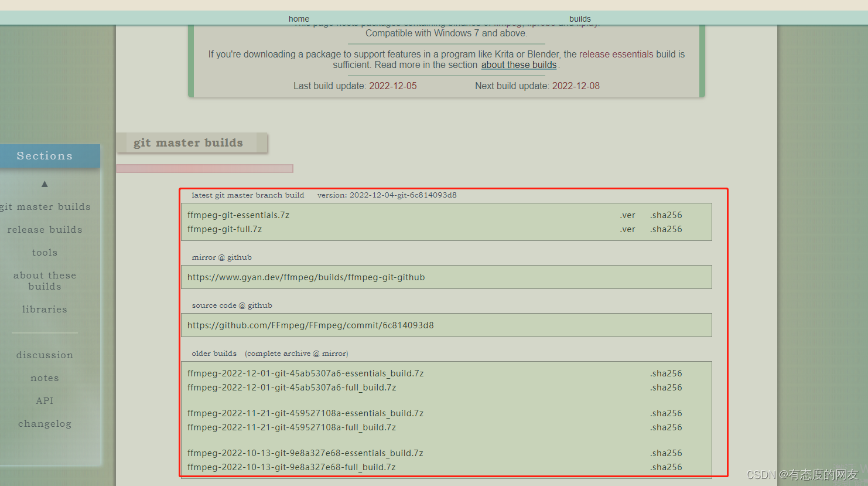
Task: Select the 'older builds' label
Action: pyautogui.click(x=214, y=354)
